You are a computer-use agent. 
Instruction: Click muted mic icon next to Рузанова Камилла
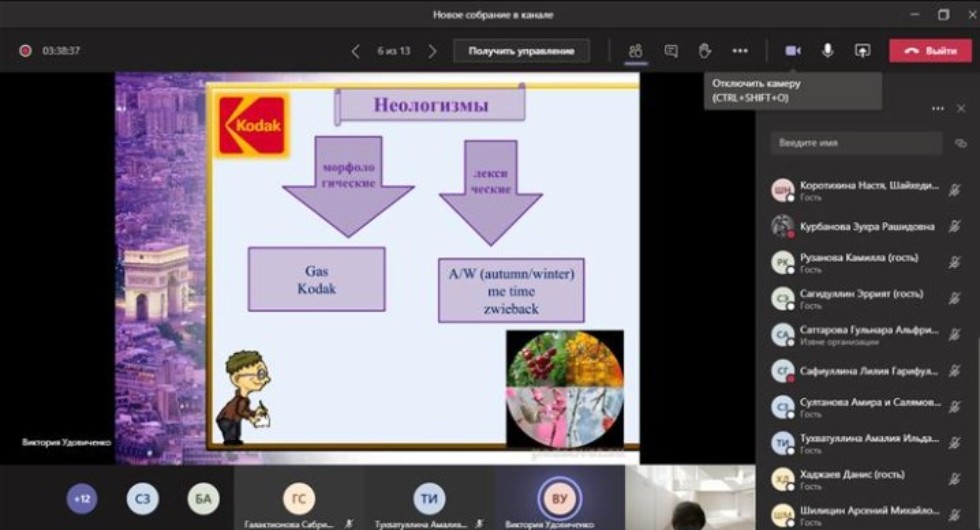(954, 263)
